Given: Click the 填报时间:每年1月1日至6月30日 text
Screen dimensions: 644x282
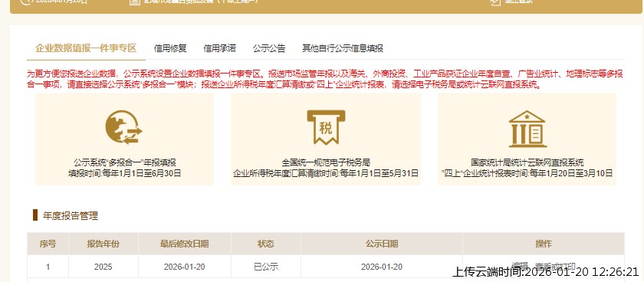Looking at the screenshot, I should pyautogui.click(x=124, y=173).
